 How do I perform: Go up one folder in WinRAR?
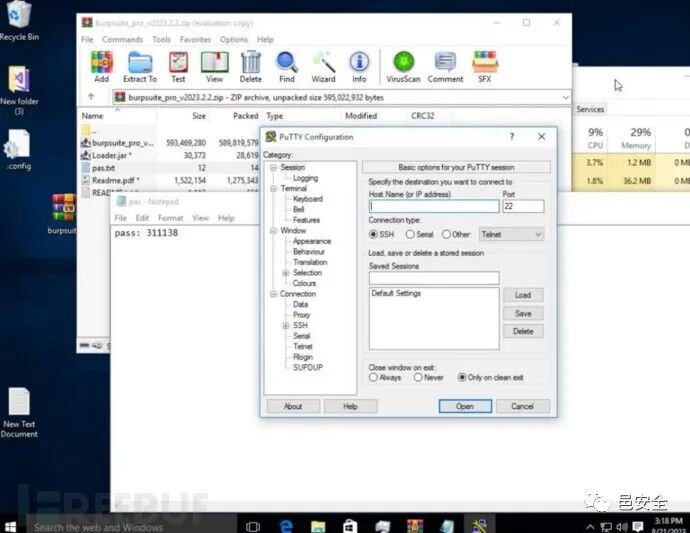point(91,97)
